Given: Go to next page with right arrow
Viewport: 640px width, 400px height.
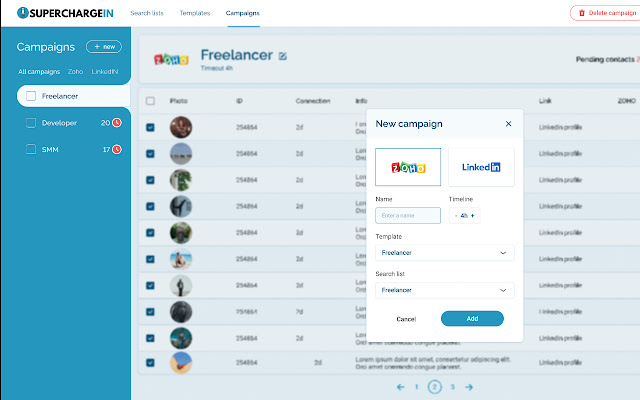Looking at the screenshot, I should tap(469, 387).
